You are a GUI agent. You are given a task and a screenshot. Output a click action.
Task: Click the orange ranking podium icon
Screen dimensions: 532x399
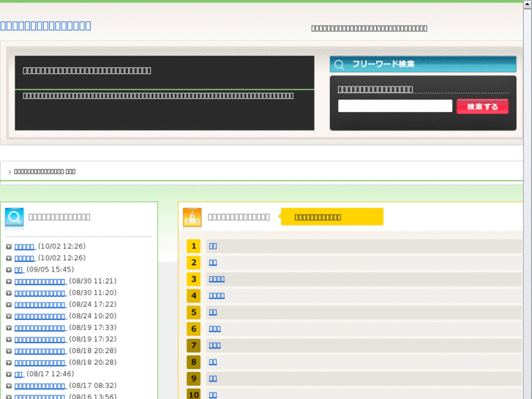[192, 217]
